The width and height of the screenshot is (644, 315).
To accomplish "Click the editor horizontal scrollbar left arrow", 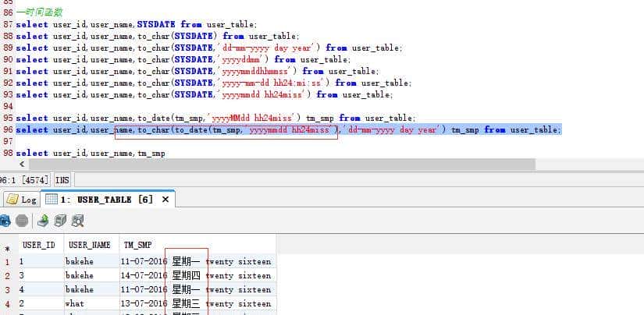I will click(x=22, y=165).
